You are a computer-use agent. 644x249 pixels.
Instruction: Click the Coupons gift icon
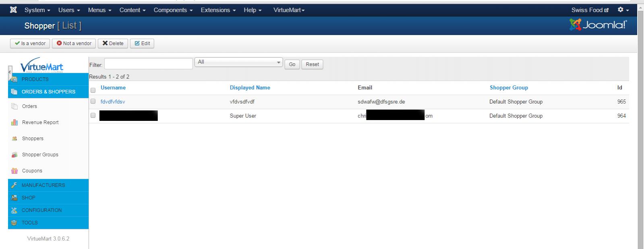14,171
